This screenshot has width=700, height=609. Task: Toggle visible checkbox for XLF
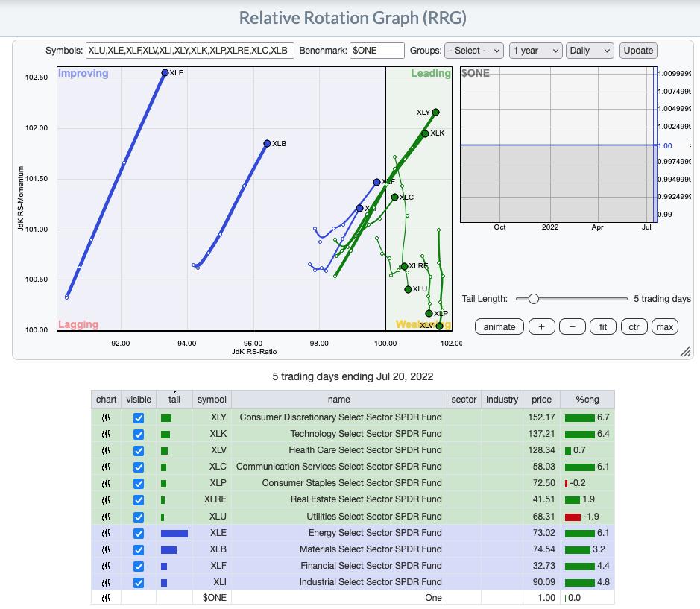139,566
